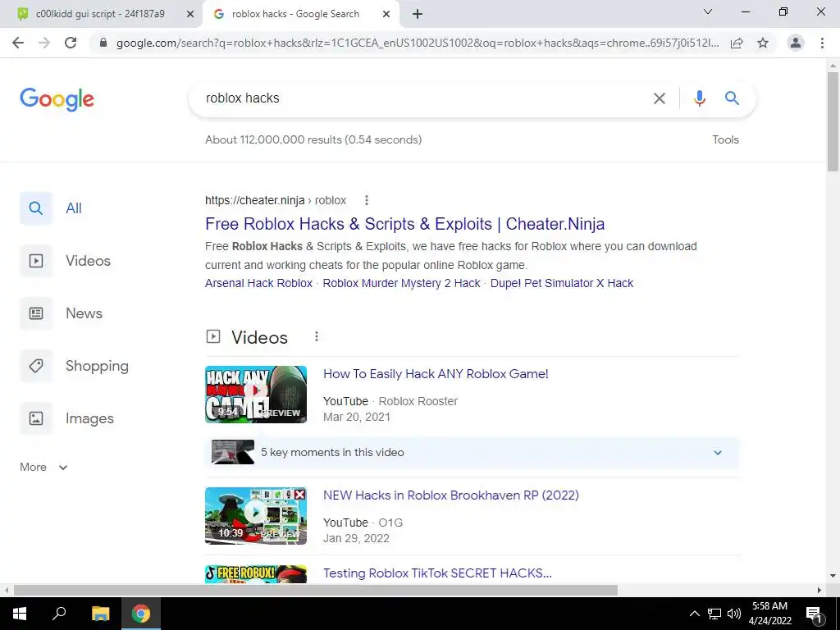Click the FREE ROBUX video thumbnail

(x=256, y=574)
